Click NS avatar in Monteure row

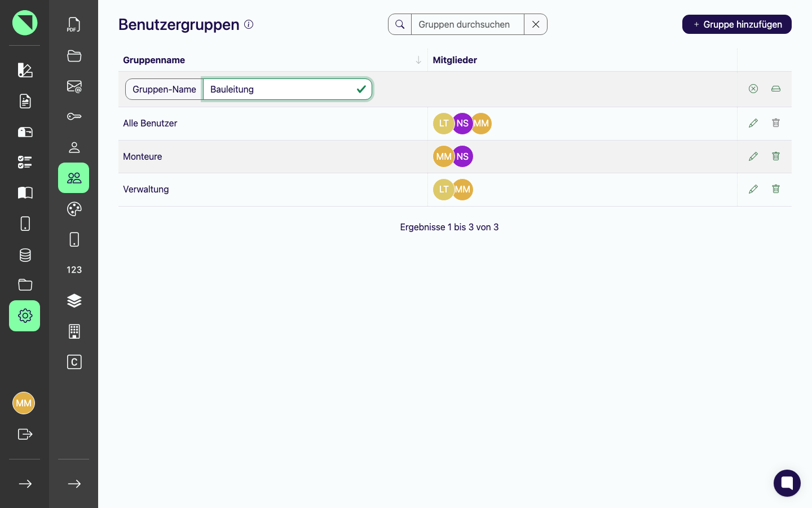coord(462,156)
